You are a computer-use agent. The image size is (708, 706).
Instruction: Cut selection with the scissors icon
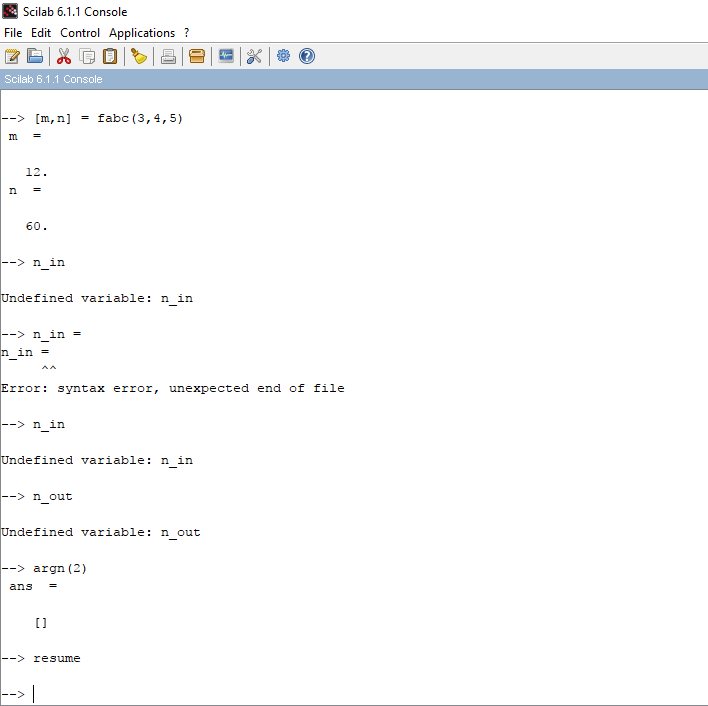coord(64,56)
